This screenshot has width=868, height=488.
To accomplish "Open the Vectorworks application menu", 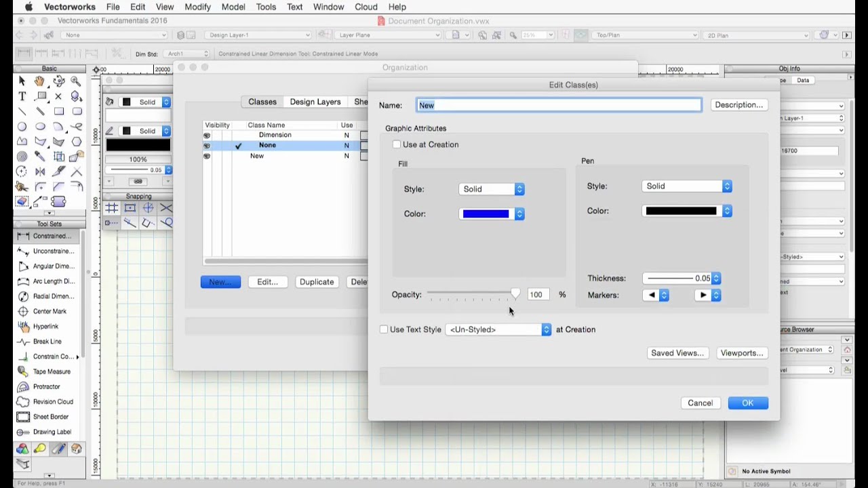I will point(70,7).
